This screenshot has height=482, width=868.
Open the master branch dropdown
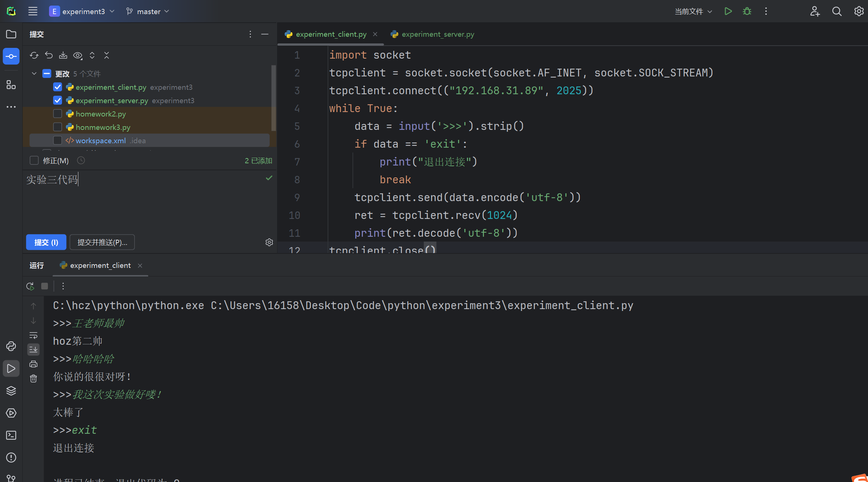(148, 12)
